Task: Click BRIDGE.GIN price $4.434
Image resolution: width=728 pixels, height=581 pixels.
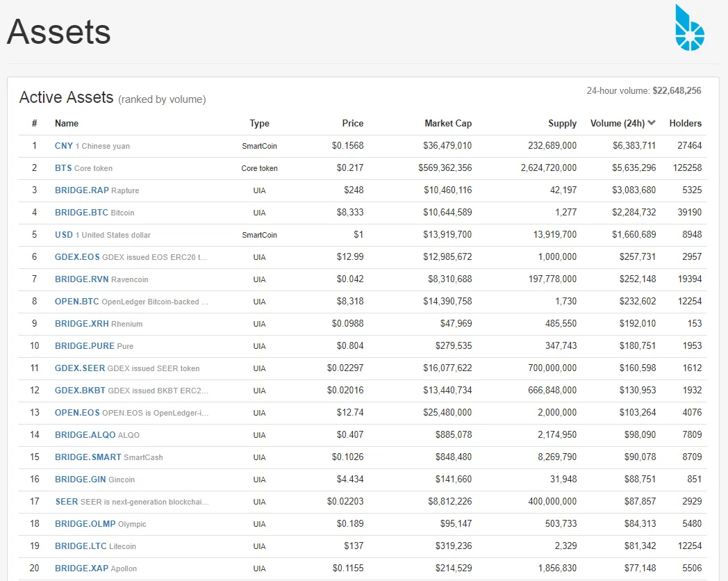Action: pyautogui.click(x=350, y=480)
